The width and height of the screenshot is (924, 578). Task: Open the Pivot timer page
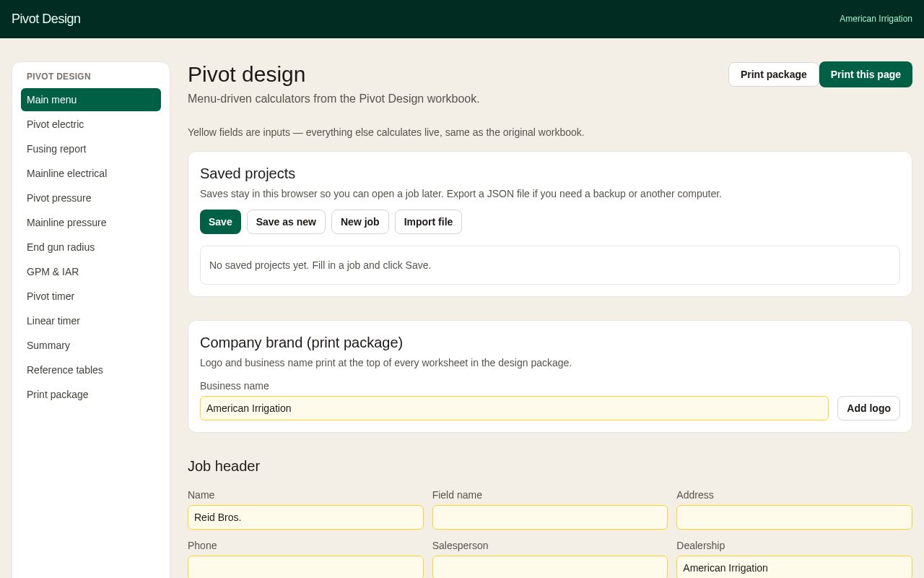pos(91,296)
